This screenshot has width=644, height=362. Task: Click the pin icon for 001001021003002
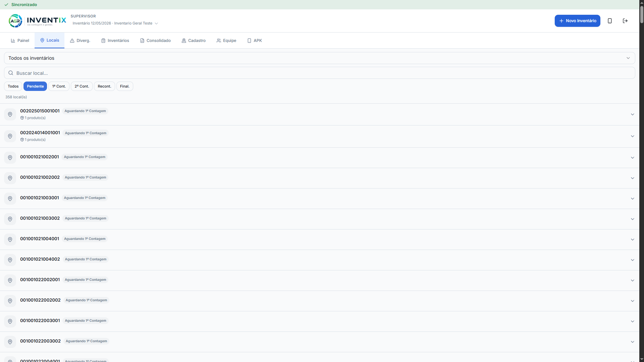tap(10, 219)
